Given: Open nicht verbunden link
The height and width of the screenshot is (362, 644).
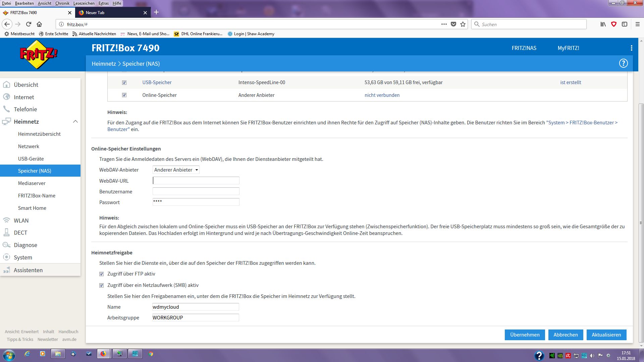Looking at the screenshot, I should 382,95.
